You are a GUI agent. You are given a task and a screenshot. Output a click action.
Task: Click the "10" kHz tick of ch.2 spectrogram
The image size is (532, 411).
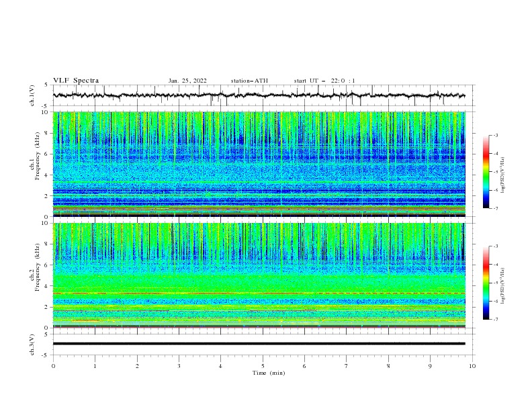click(46, 223)
